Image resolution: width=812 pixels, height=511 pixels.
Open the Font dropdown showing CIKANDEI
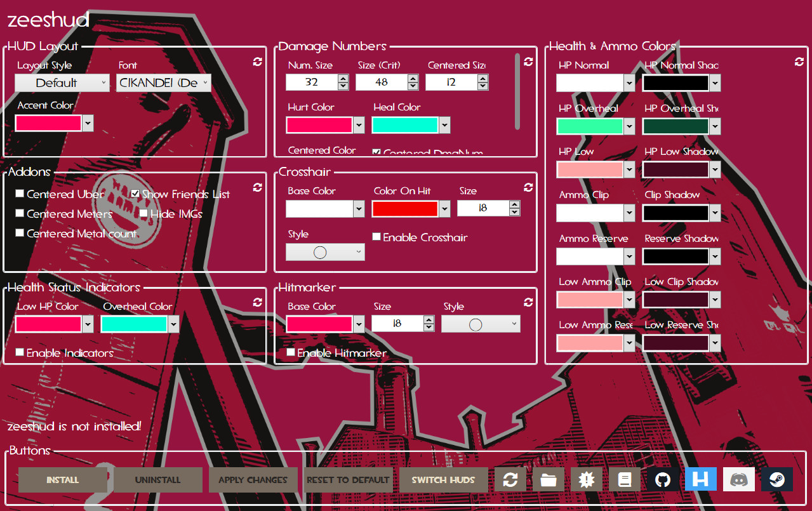click(x=163, y=83)
